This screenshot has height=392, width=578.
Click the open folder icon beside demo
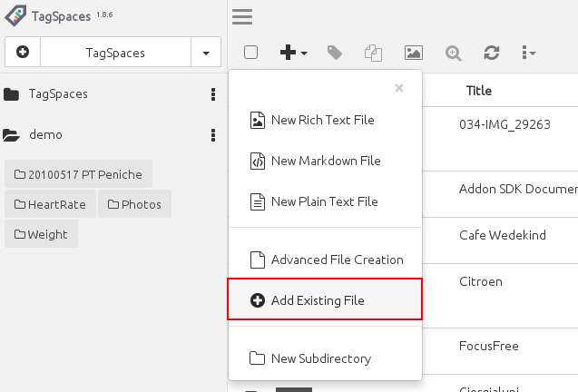11,135
